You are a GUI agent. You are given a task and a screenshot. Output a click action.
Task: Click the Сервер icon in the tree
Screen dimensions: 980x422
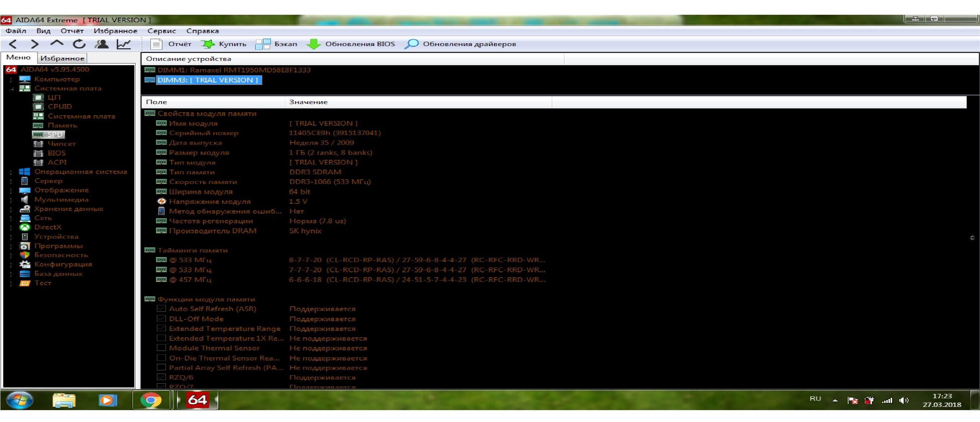(x=25, y=181)
